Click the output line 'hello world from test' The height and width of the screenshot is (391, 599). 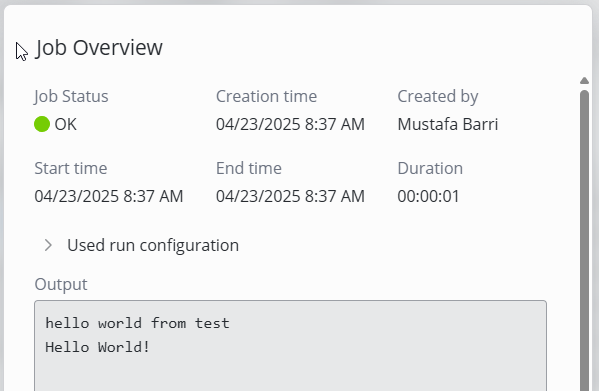tap(138, 323)
